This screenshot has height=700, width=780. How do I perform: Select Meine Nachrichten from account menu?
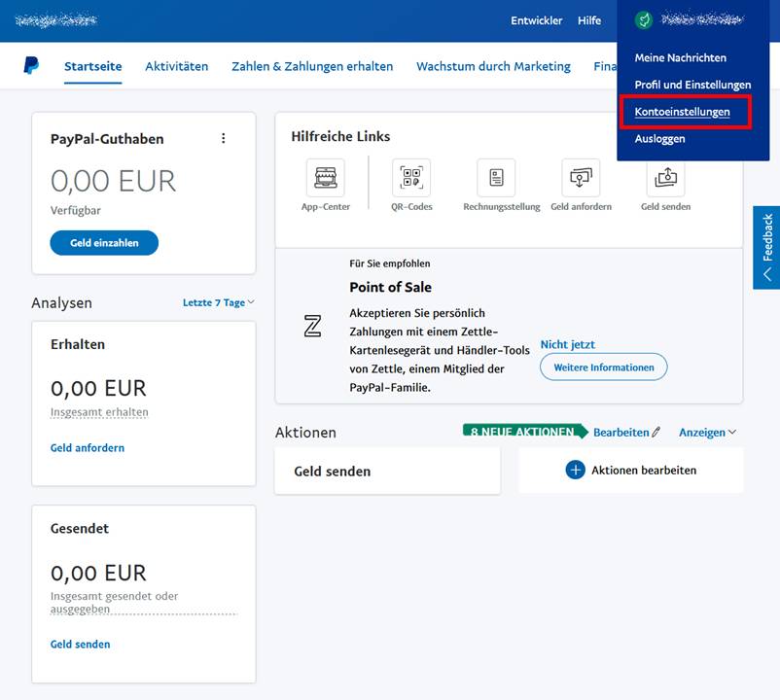[680, 57]
